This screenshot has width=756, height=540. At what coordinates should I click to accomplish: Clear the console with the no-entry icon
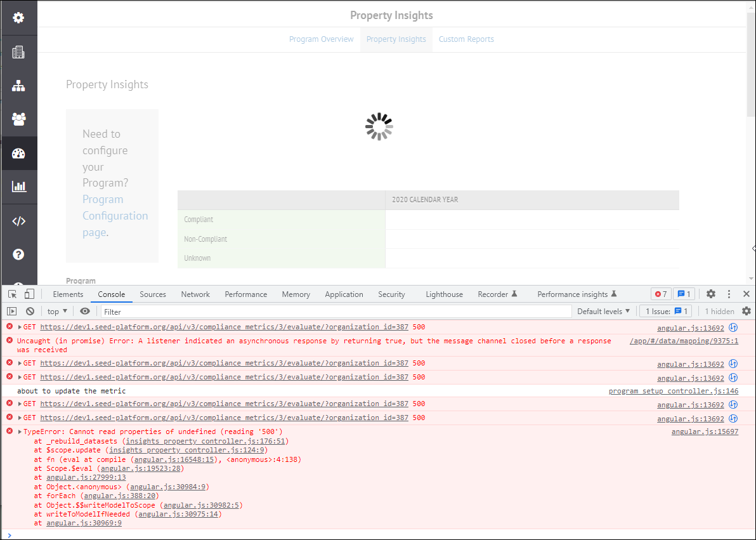pyautogui.click(x=30, y=311)
